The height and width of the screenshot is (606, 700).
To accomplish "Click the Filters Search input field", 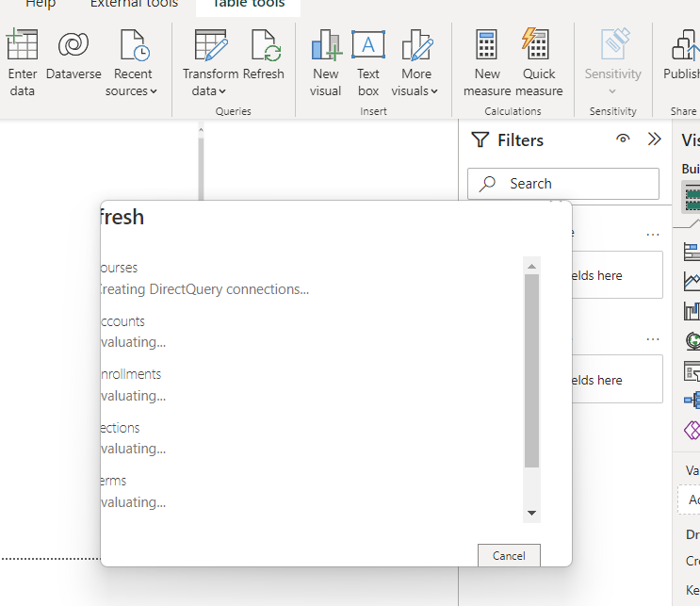I will click(563, 184).
